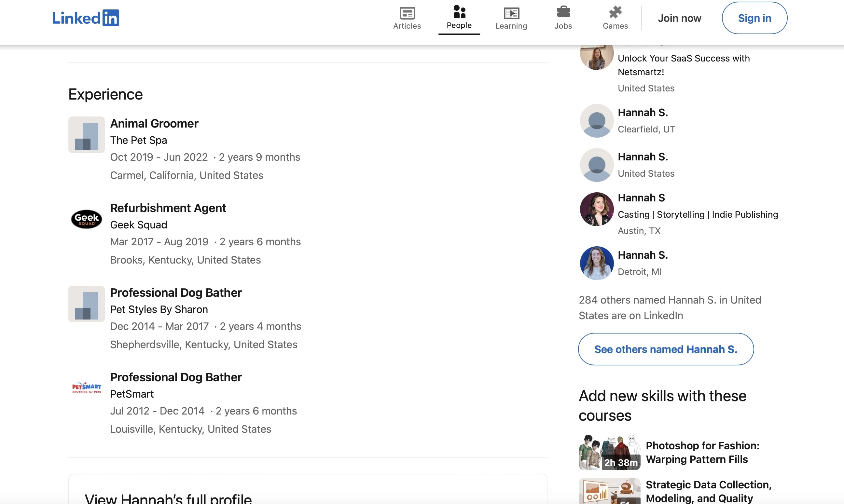Open the Hannah S. profile in Detroit, MI
The height and width of the screenshot is (504, 844).
(643, 255)
